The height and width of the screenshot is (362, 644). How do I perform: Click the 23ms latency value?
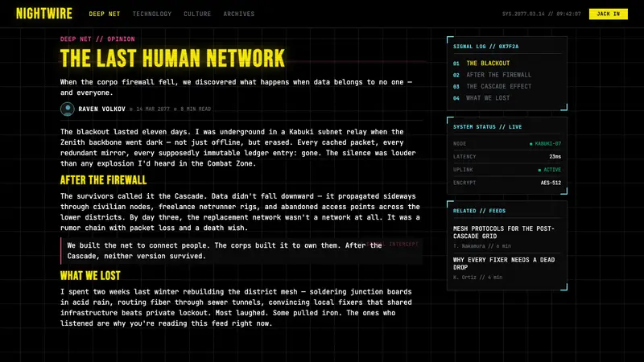pyautogui.click(x=555, y=156)
